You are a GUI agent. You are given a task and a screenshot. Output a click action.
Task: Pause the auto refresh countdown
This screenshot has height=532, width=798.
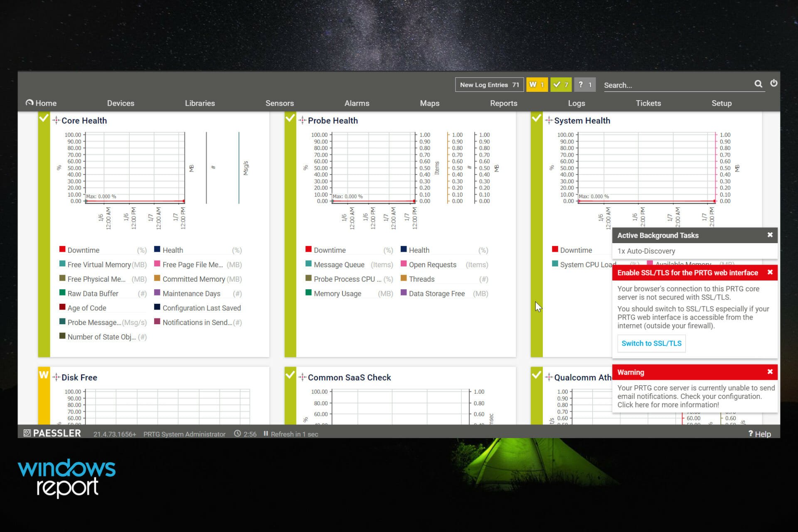[x=266, y=433]
